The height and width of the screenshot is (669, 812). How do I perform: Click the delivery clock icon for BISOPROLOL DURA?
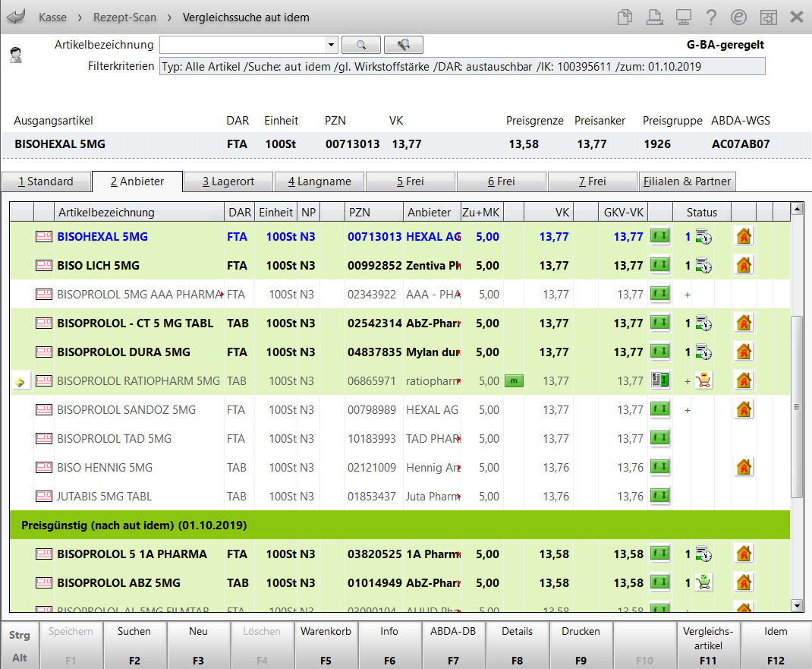(703, 352)
